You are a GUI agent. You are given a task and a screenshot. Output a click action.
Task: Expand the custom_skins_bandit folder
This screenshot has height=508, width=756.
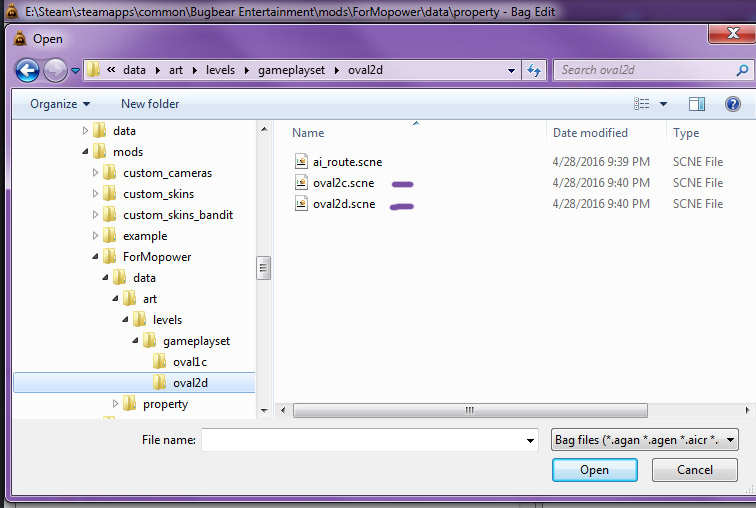tap(95, 214)
